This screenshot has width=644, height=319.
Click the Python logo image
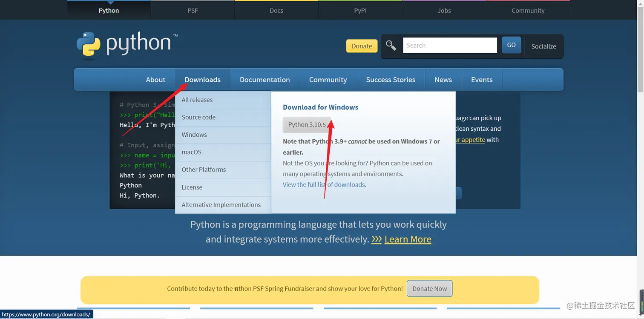click(127, 44)
